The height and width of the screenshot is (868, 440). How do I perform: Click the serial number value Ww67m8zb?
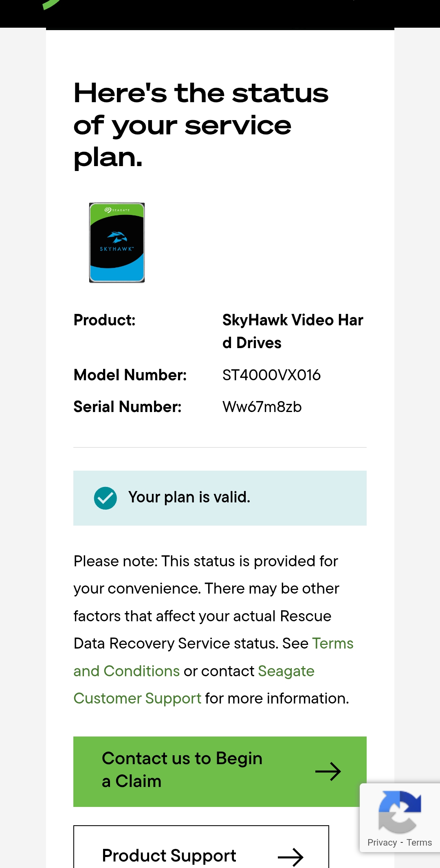coord(262,407)
